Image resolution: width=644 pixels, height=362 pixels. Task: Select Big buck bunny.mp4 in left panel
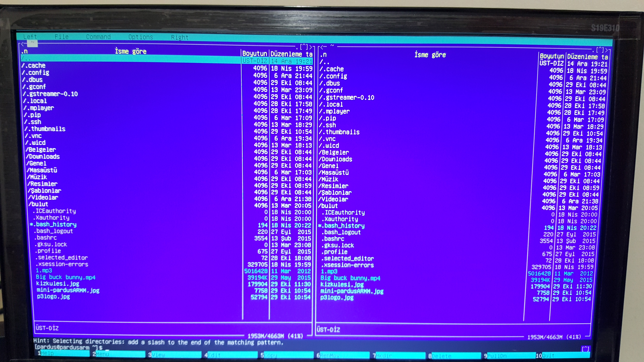(66, 277)
